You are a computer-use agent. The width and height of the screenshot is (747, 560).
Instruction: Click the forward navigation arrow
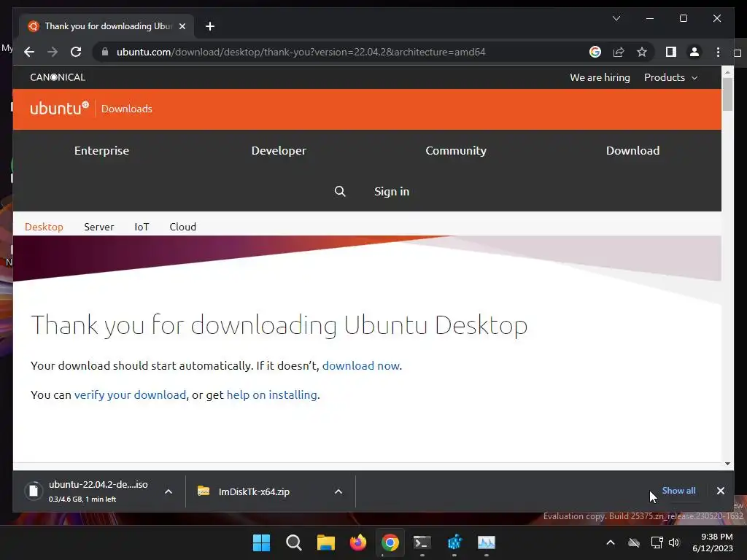[53, 52]
